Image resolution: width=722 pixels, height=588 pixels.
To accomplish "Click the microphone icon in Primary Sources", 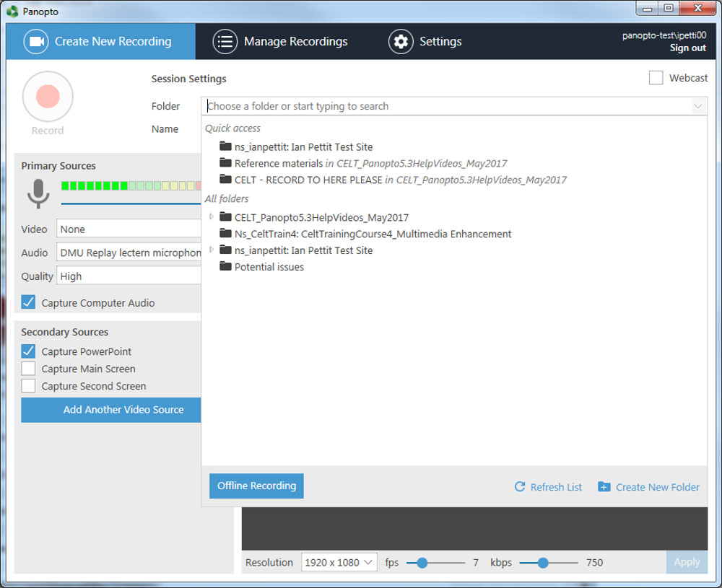I will pos(38,193).
